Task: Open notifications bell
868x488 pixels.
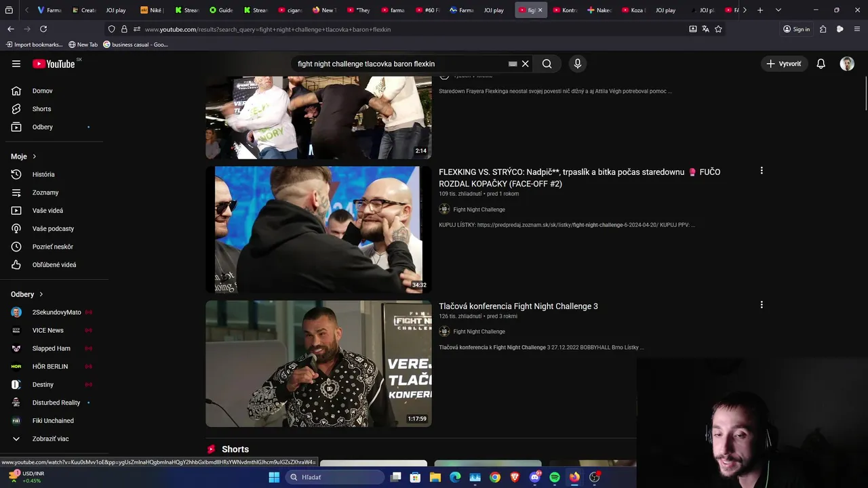Action: click(x=821, y=64)
